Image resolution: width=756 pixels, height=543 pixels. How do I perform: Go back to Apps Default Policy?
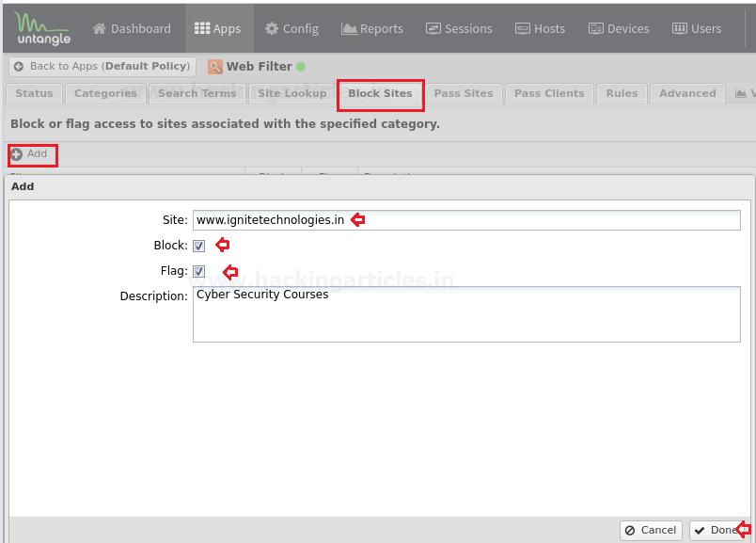pos(102,67)
